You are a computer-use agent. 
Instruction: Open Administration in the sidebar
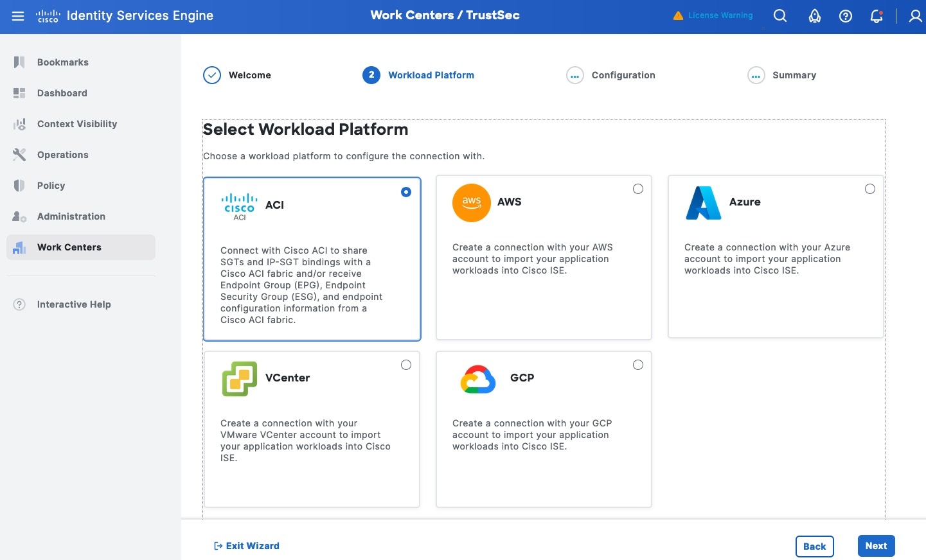[x=71, y=216]
